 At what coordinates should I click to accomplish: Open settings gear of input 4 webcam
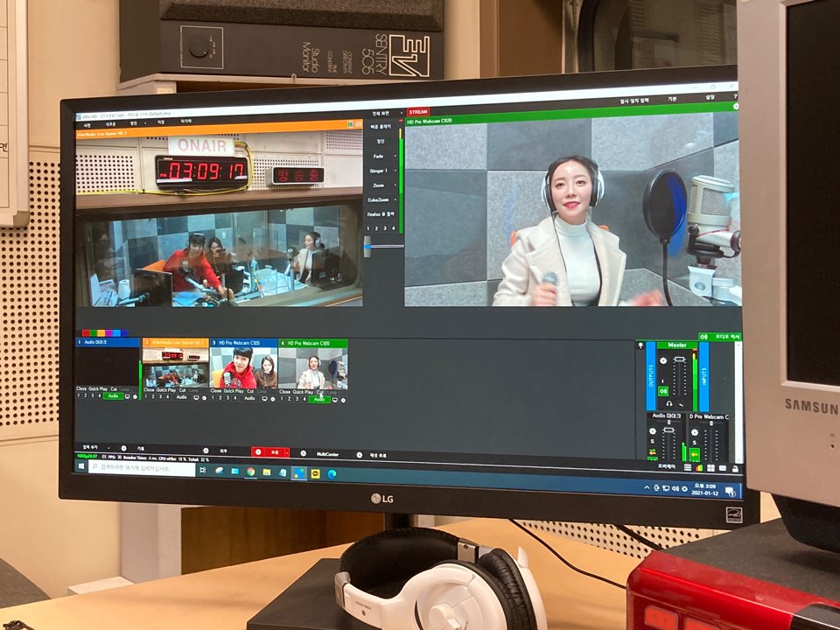(344, 399)
